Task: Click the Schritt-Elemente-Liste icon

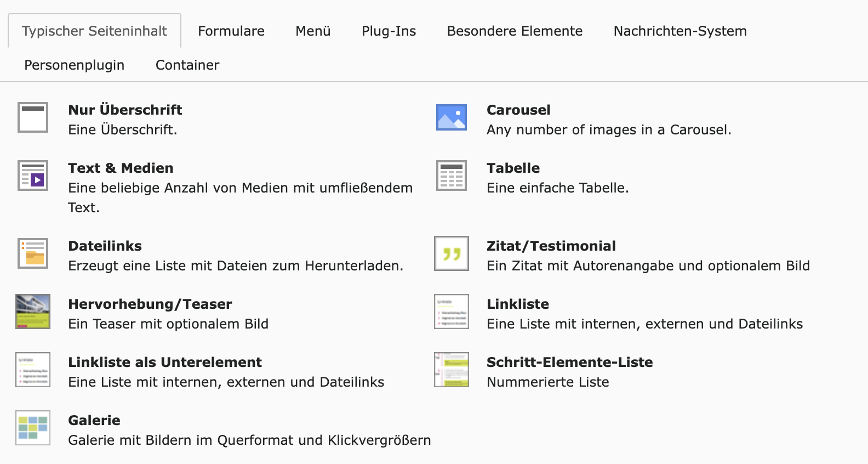Action: (x=452, y=370)
